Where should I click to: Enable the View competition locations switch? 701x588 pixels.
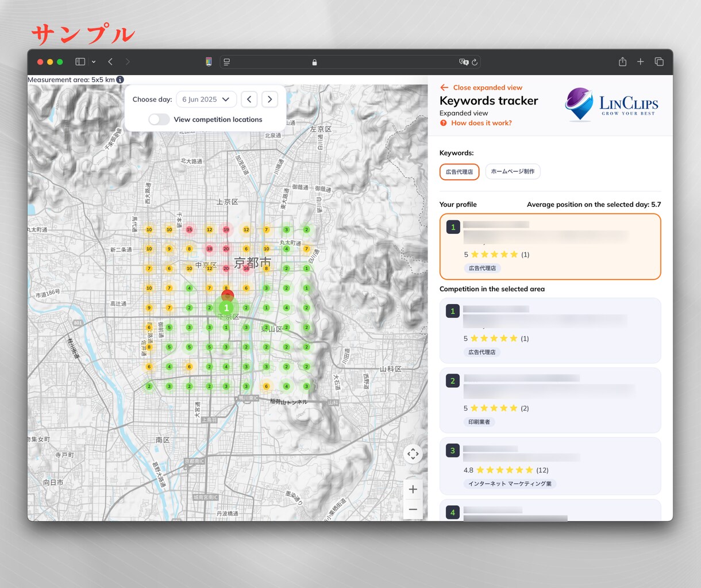159,120
